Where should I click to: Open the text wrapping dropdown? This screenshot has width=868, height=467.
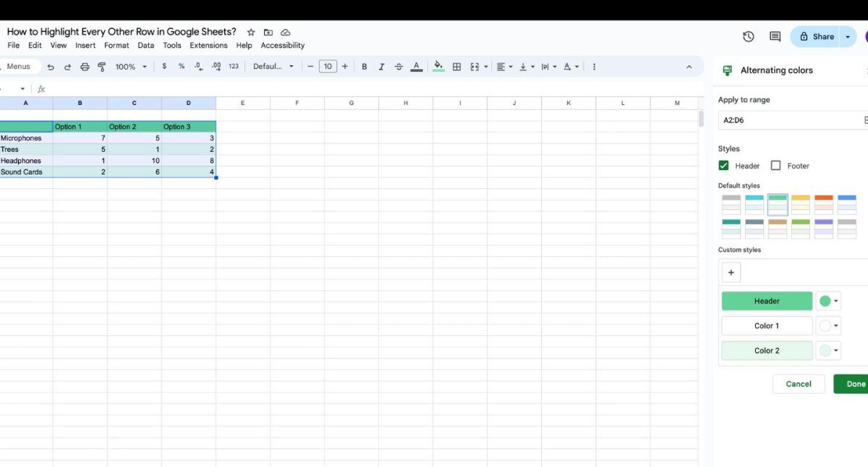(549, 67)
